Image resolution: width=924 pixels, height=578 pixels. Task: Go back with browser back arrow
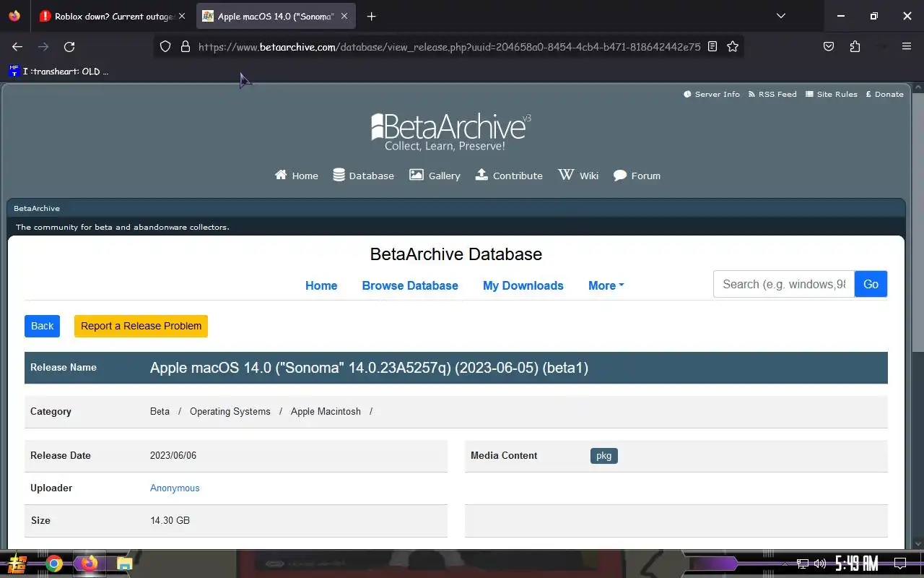pos(17,46)
